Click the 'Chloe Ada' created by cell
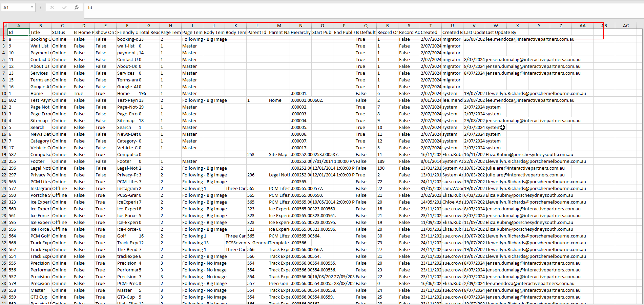Screen dimensions: 644x305 pyautogui.click(x=452, y=202)
